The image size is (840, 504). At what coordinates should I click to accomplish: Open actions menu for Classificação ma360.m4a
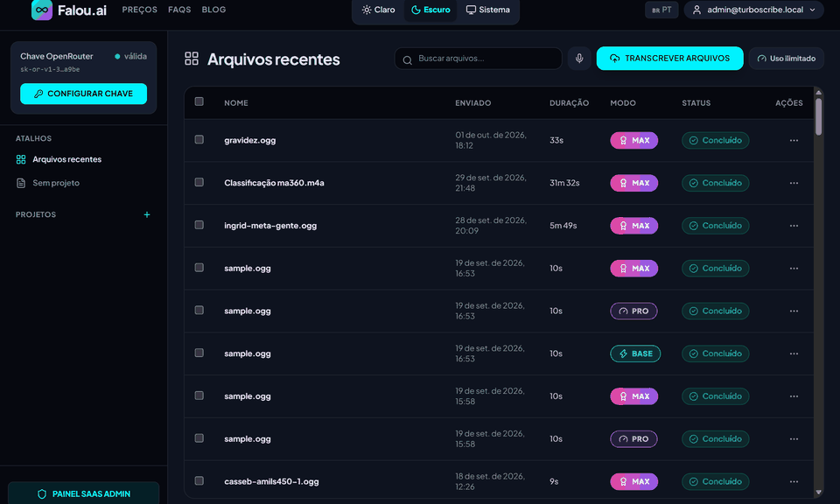[x=794, y=183]
